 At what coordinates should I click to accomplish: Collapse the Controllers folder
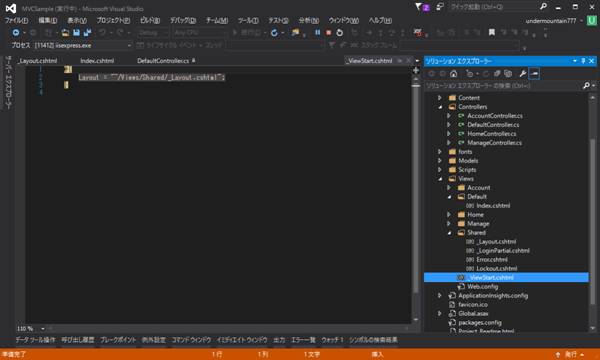pos(440,107)
